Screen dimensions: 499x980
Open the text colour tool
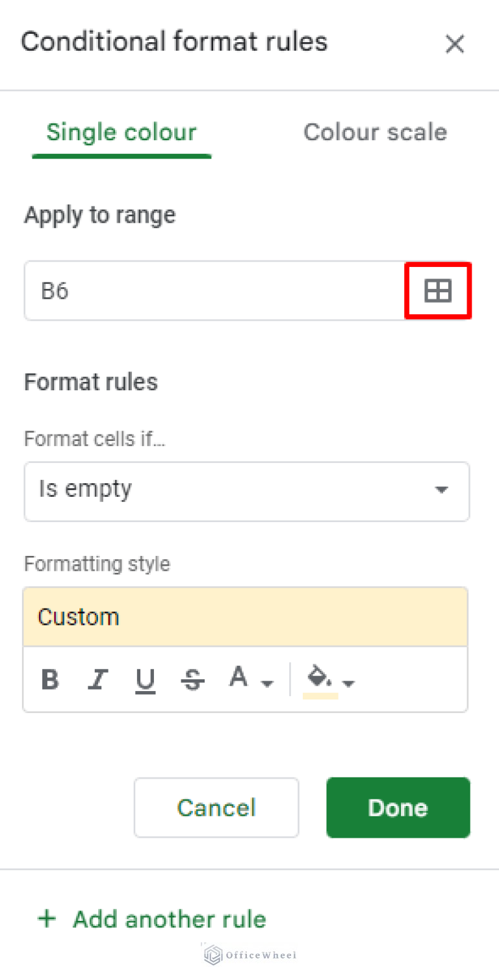(x=239, y=679)
